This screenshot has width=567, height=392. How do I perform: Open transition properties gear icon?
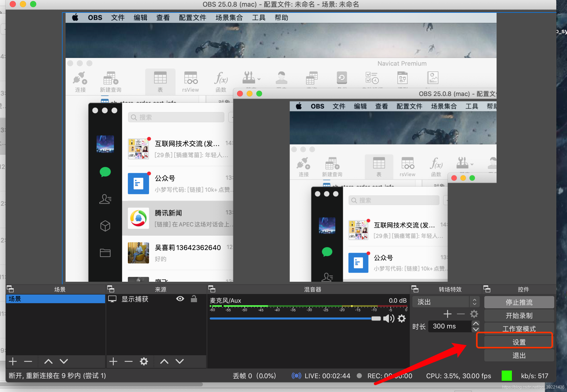[474, 314]
